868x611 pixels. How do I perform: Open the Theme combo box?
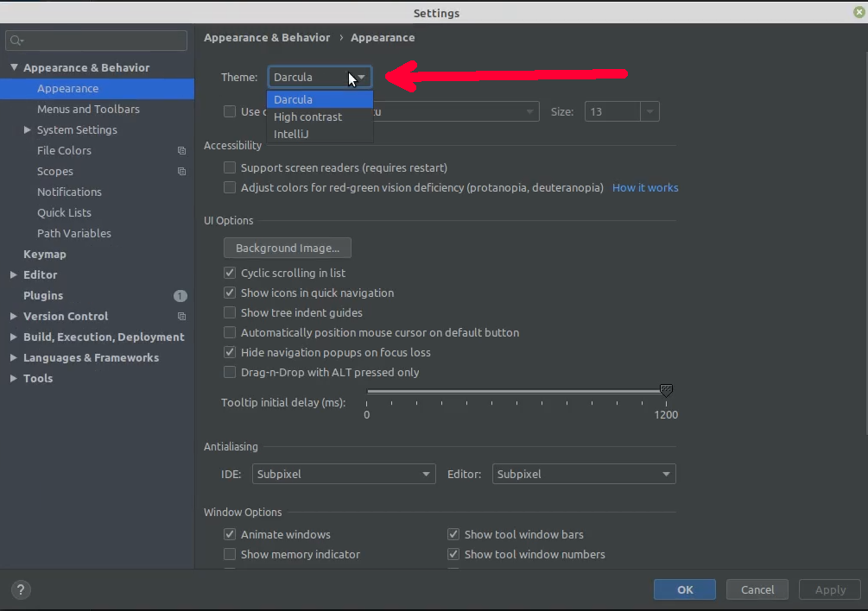[x=320, y=77]
